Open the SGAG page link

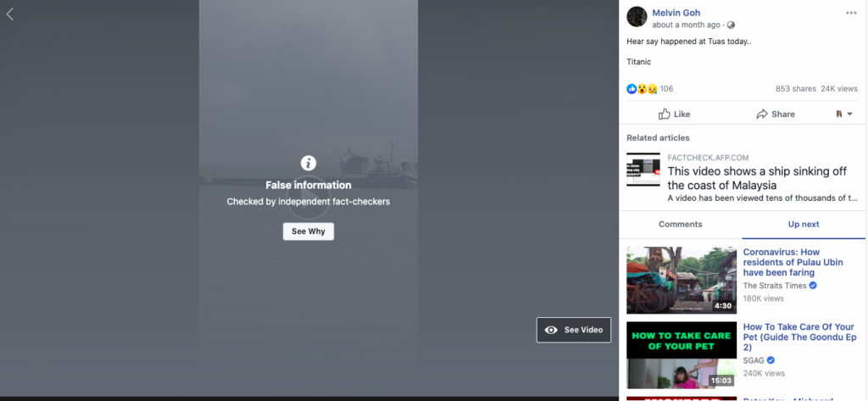point(754,360)
